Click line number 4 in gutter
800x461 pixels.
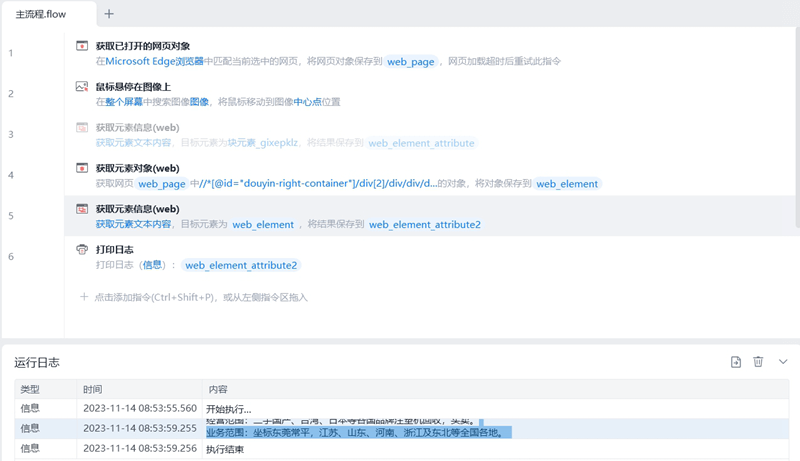point(11,175)
